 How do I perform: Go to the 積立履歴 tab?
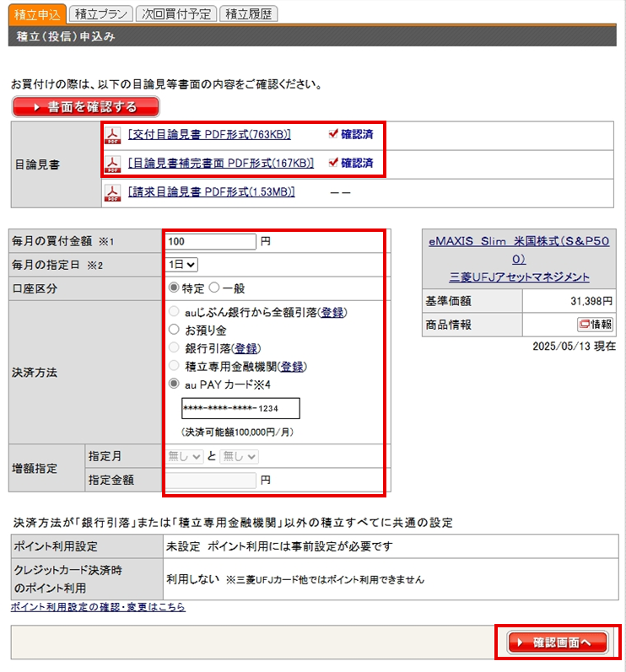click(x=248, y=13)
